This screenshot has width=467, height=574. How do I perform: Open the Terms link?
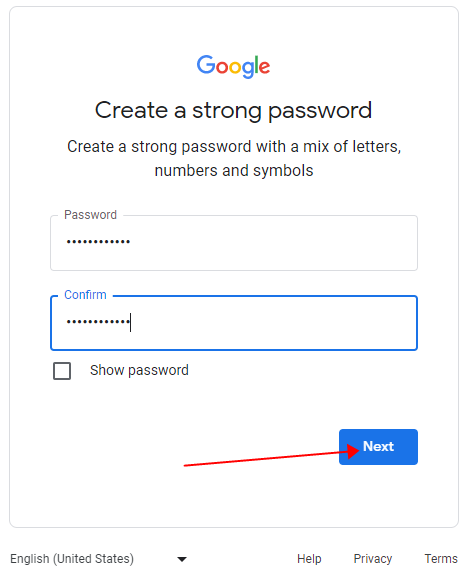point(441,559)
